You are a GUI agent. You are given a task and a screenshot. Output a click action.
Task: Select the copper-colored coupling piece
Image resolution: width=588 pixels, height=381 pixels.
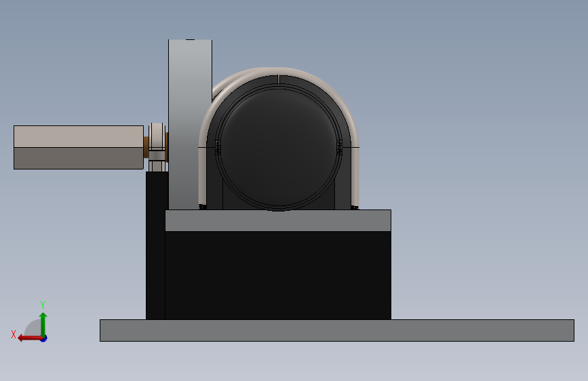click(146, 147)
